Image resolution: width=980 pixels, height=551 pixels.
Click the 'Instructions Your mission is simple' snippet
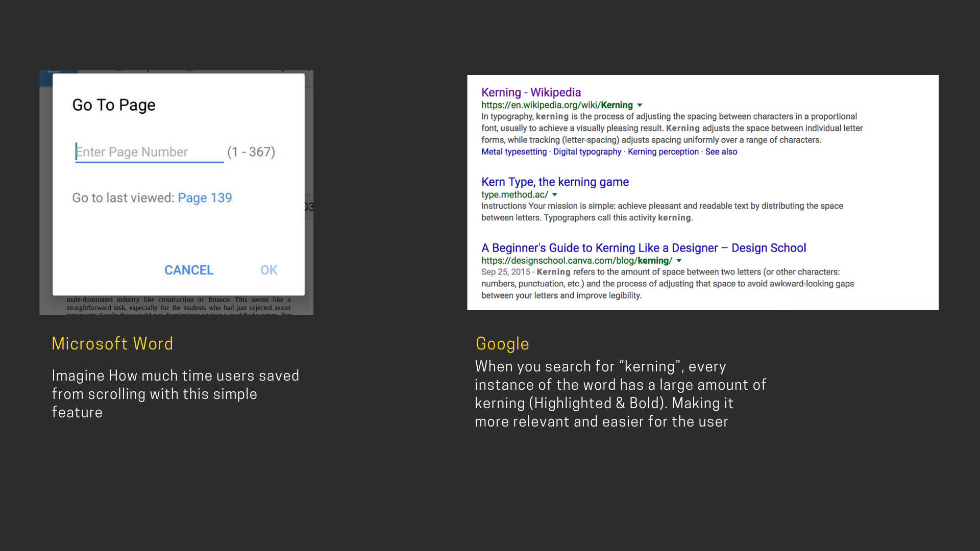coord(662,212)
